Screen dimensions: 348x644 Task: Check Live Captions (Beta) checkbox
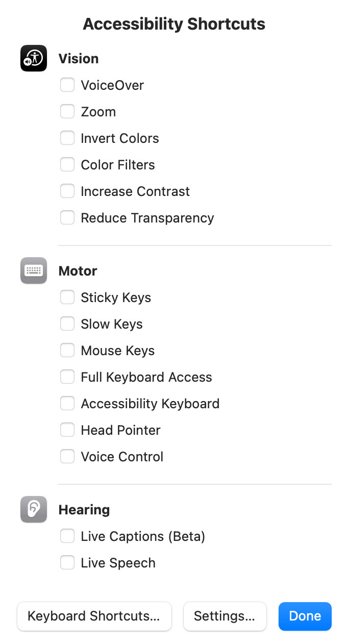coord(67,536)
